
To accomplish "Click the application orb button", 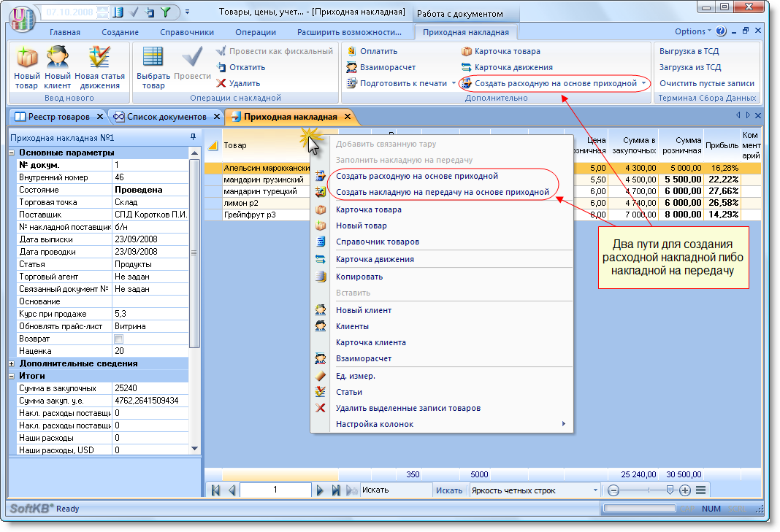I will pos(21,19).
